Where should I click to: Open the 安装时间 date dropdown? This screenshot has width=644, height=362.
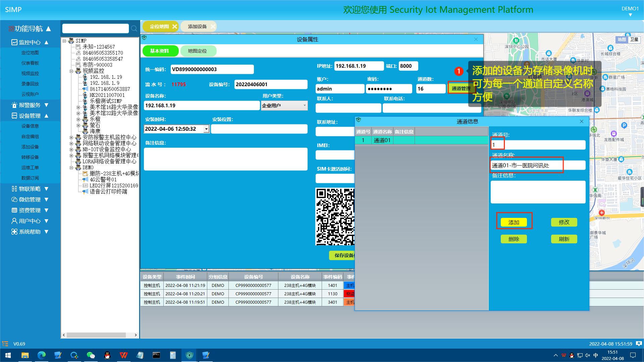click(x=206, y=129)
